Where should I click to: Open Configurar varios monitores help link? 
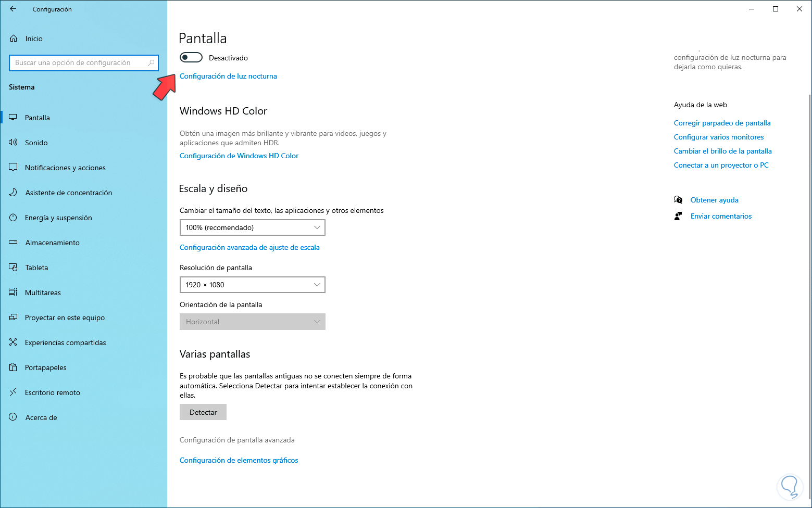[x=719, y=137]
